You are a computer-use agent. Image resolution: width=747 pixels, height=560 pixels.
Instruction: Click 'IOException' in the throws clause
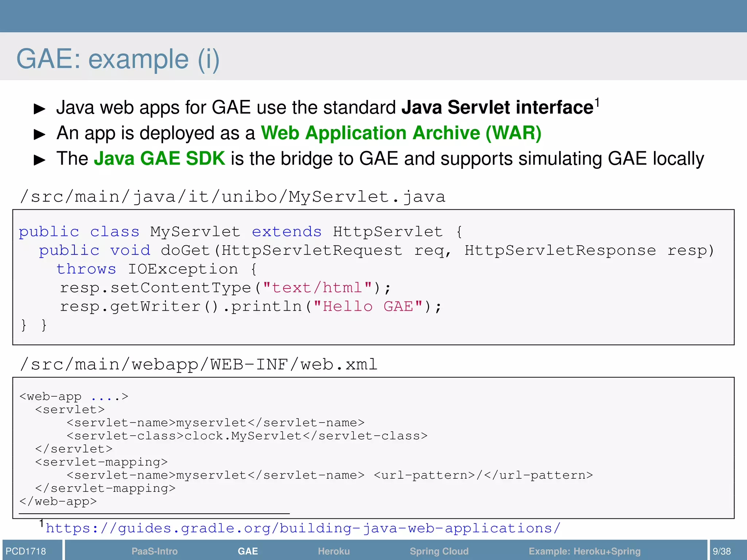[x=183, y=269]
